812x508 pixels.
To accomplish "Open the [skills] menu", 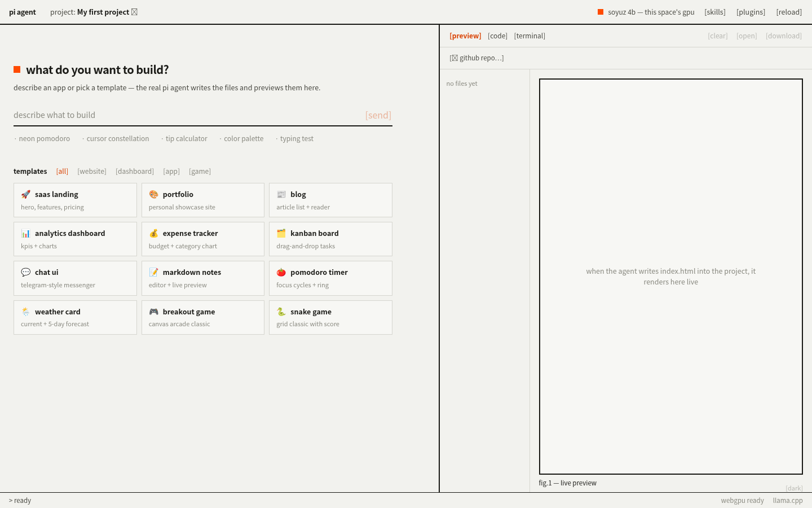I will 715,12.
